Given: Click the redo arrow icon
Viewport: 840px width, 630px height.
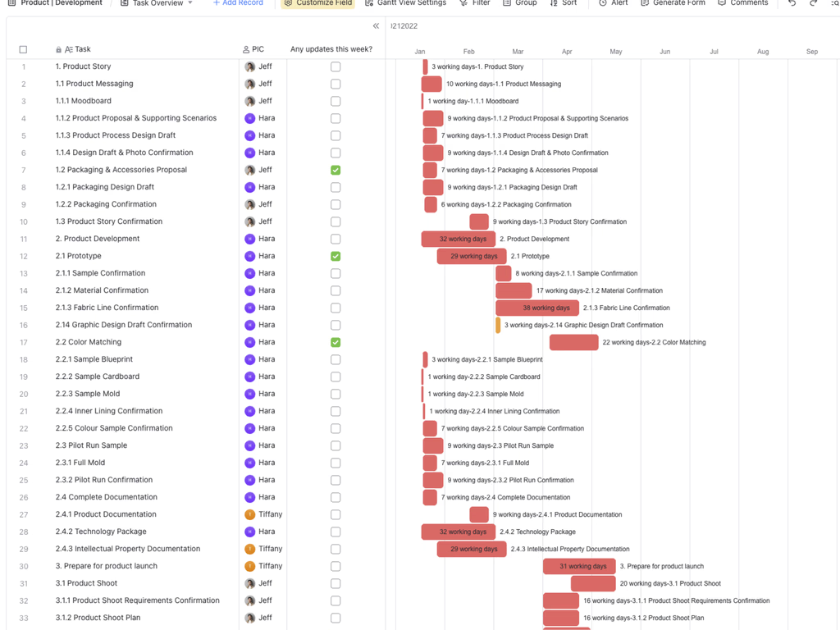Looking at the screenshot, I should (813, 3).
